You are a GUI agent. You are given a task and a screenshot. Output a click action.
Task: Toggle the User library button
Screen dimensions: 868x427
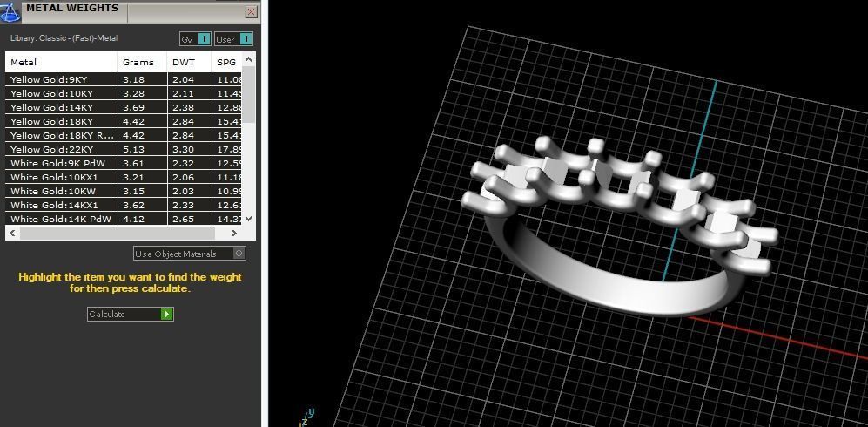tap(233, 39)
